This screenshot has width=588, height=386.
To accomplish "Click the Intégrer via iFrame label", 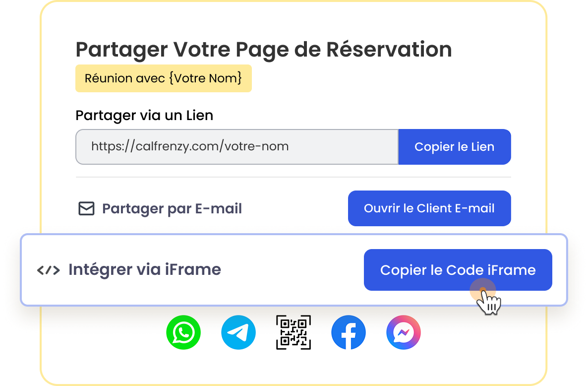I will (x=144, y=270).
